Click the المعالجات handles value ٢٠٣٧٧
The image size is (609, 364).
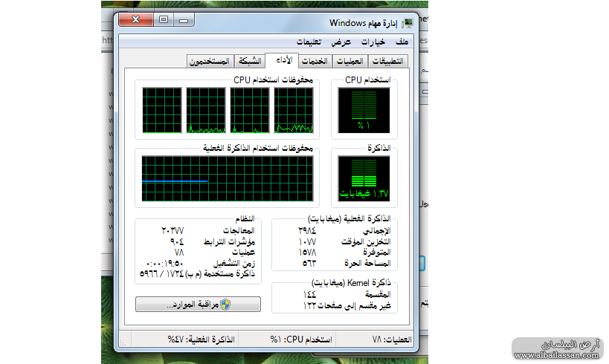click(173, 231)
